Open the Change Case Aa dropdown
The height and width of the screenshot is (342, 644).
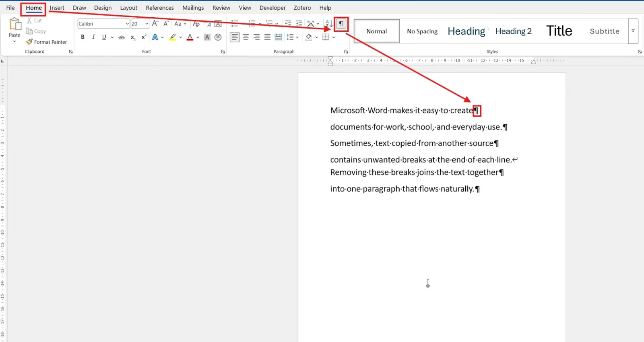click(180, 24)
